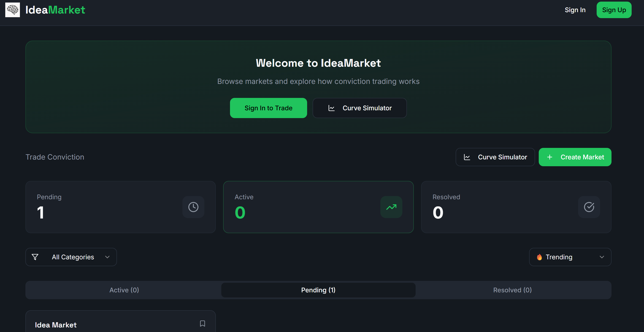Screen dimensions: 644x332
Task: Click the plus icon on the Create Market button
Action: coord(549,157)
